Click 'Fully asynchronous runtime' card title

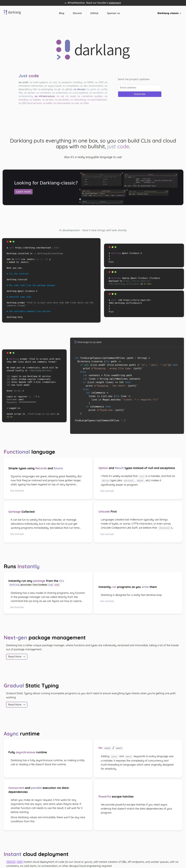pos(28,752)
